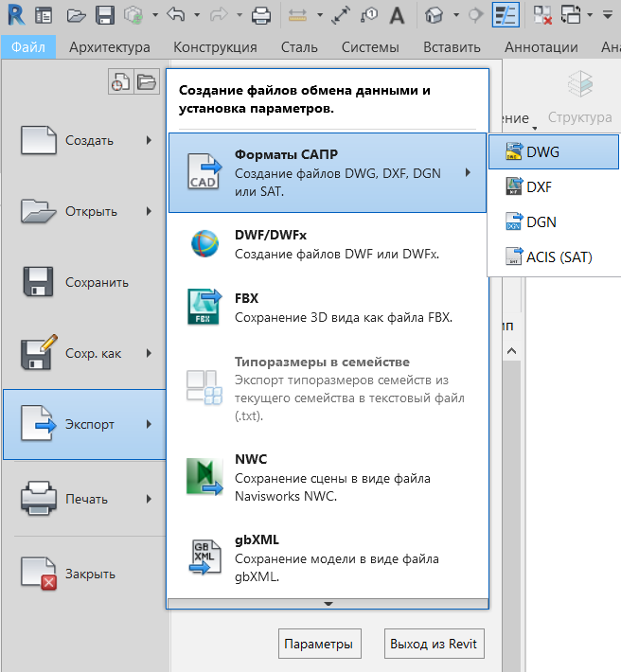
Task: Select the Text tool letter A icon
Action: [397, 16]
